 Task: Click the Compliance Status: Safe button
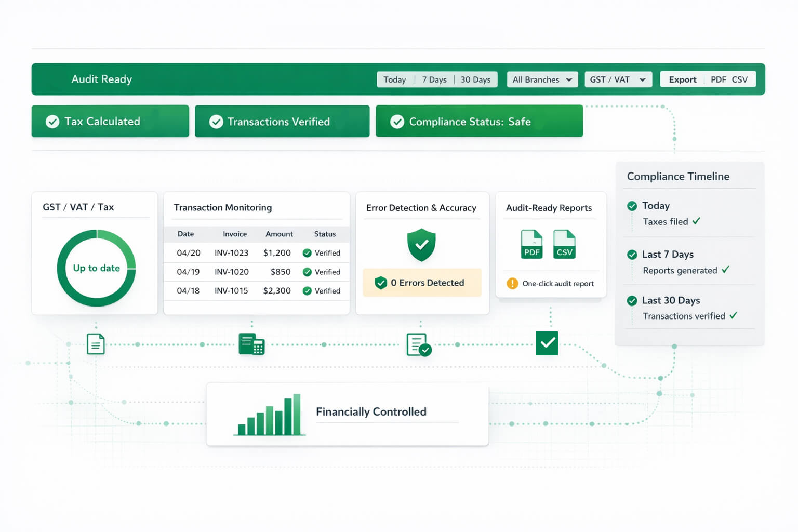pyautogui.click(x=479, y=122)
